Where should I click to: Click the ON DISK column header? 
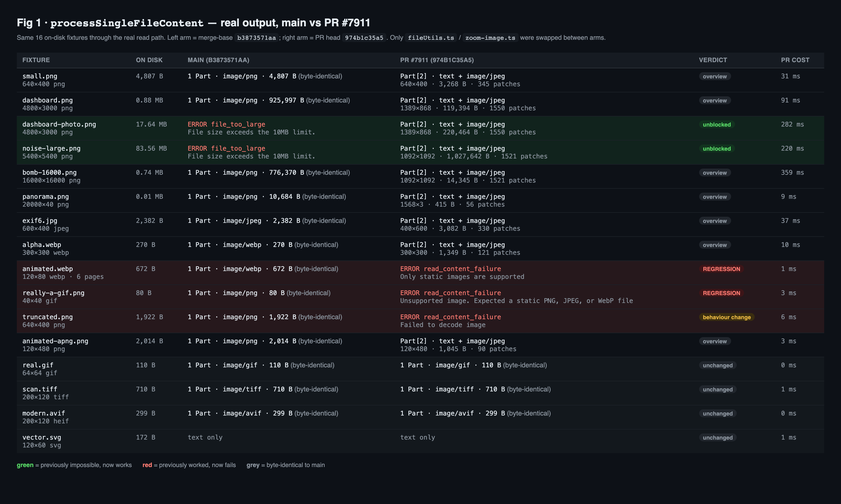tap(149, 60)
